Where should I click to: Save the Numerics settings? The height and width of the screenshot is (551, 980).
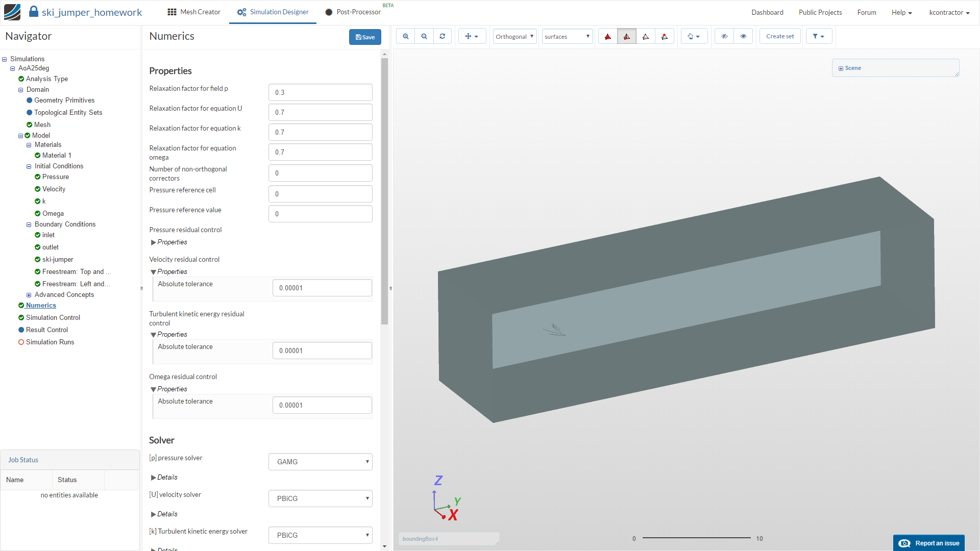(x=365, y=37)
